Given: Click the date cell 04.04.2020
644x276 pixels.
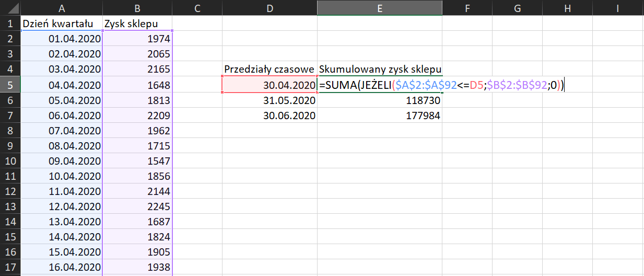Looking at the screenshot, I should click(x=62, y=85).
